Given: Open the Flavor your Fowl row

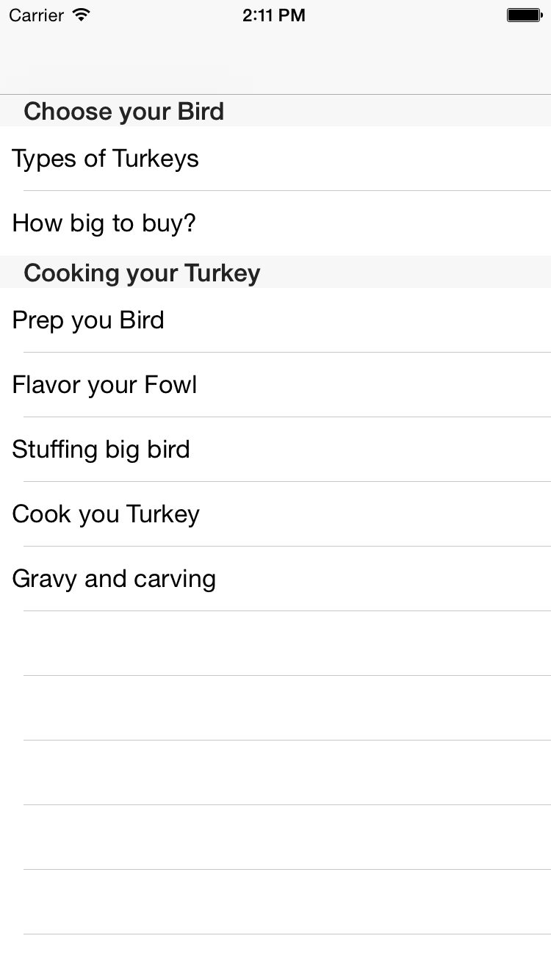Looking at the screenshot, I should [275, 385].
